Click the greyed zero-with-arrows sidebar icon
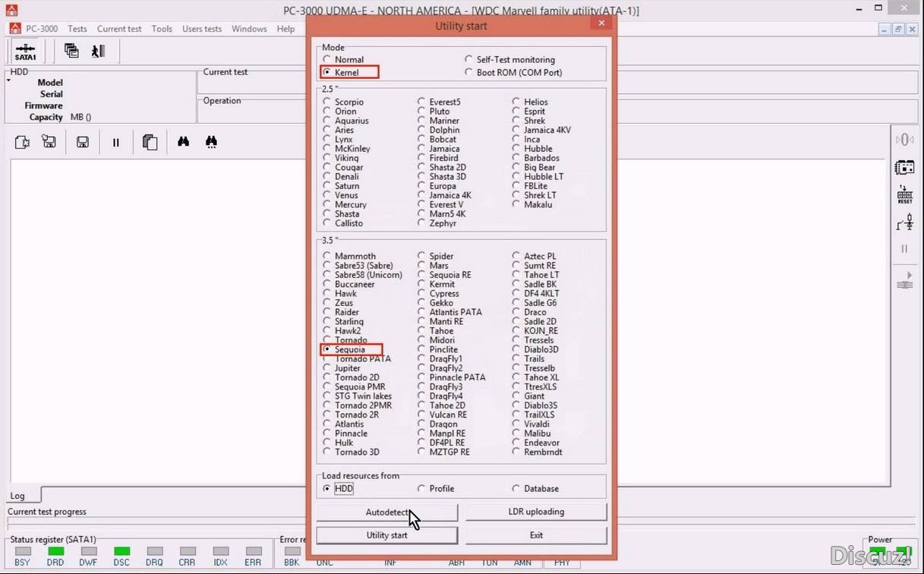The height and width of the screenshot is (574, 924). tap(904, 140)
